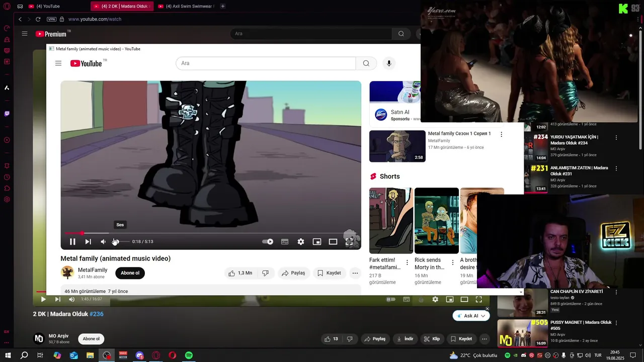Open hamburger menu in Metal family popup window

(58, 63)
